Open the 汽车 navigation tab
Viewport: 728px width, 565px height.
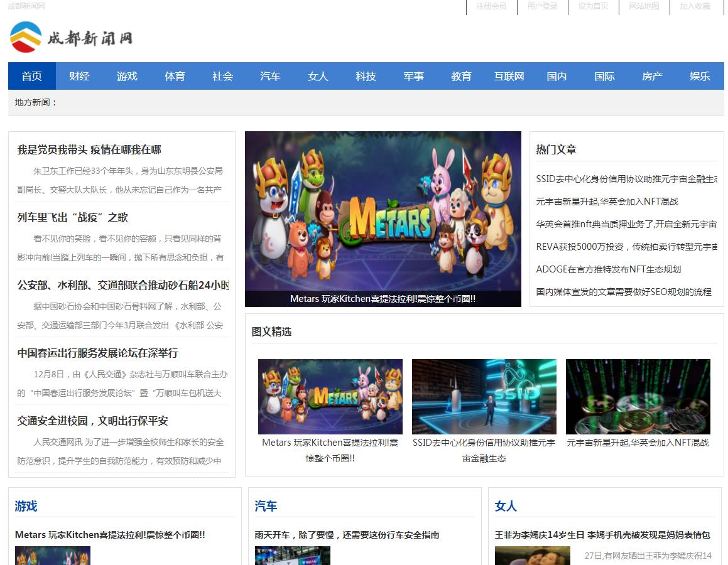tap(270, 76)
